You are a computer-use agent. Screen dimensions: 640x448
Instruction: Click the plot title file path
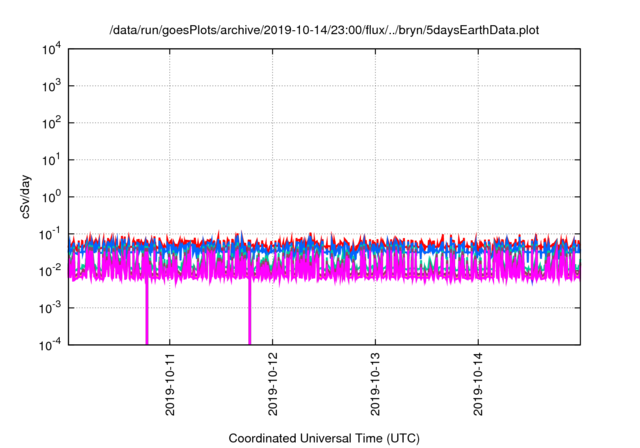324,30
